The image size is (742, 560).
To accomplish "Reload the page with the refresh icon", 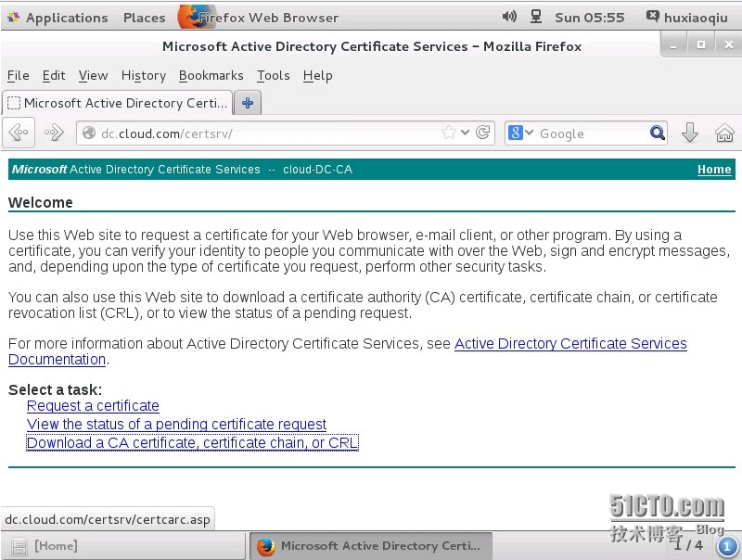I will coord(483,133).
